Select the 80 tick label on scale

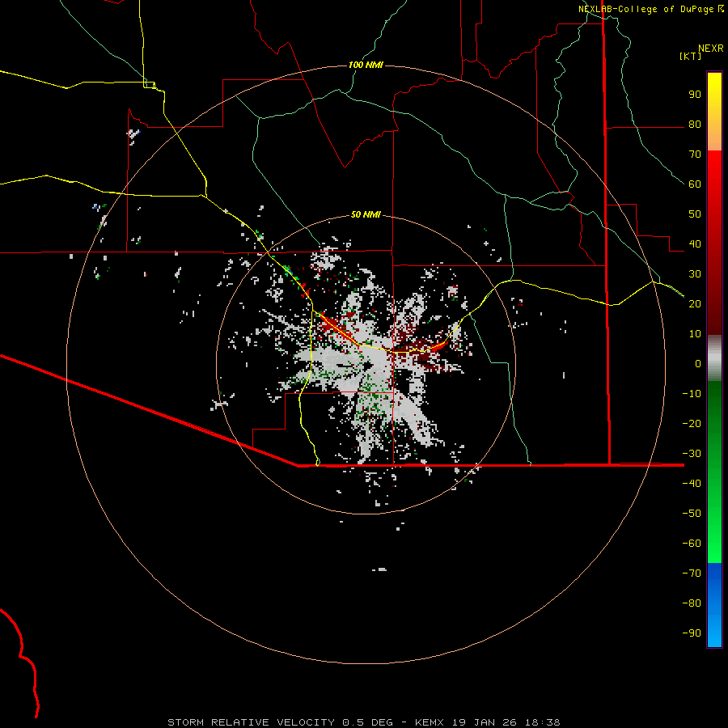695,125
